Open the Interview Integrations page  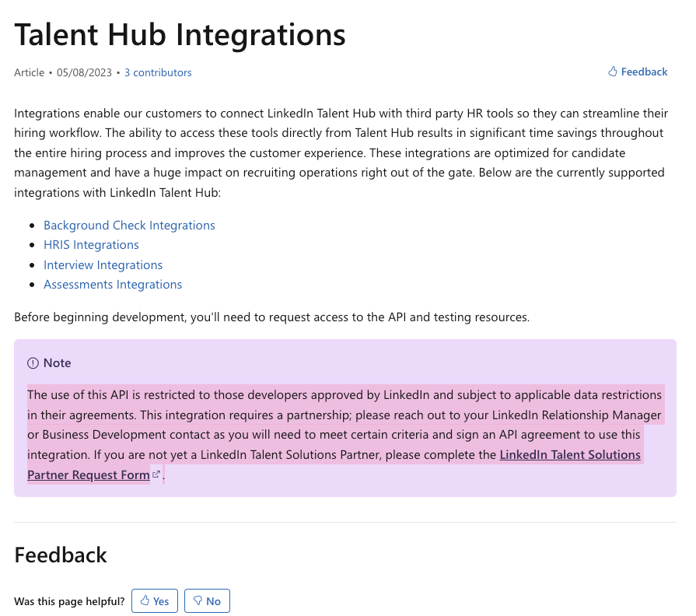103,265
